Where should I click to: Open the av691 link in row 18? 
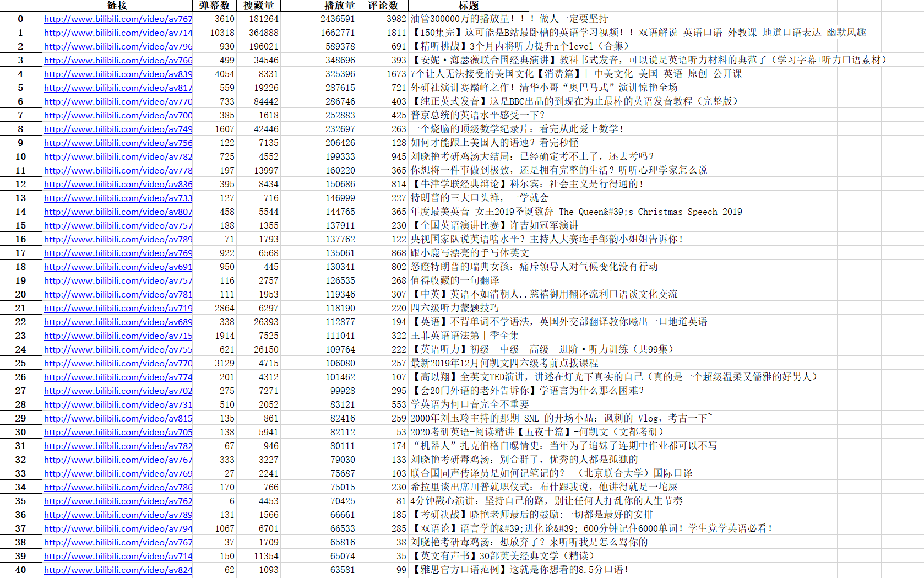click(118, 267)
